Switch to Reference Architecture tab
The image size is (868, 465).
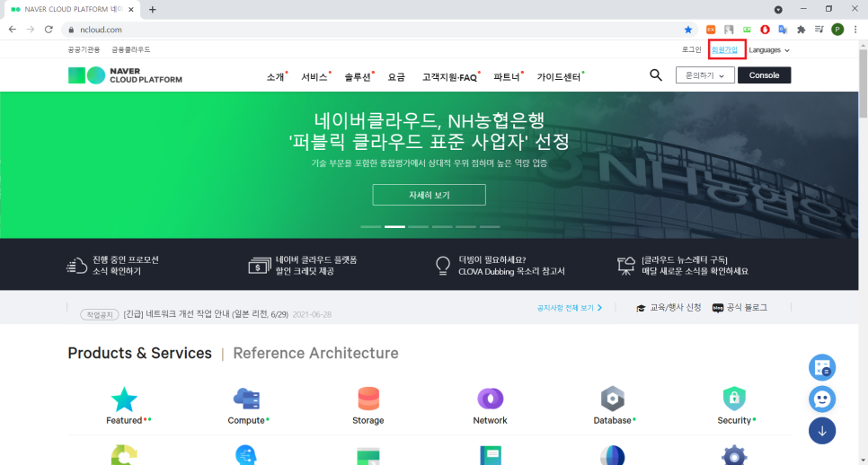(315, 353)
